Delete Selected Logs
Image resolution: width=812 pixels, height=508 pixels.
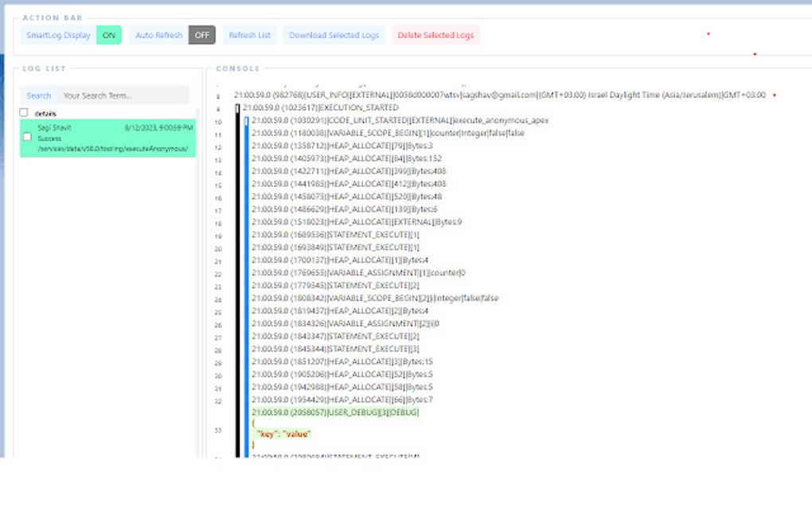[x=435, y=35]
